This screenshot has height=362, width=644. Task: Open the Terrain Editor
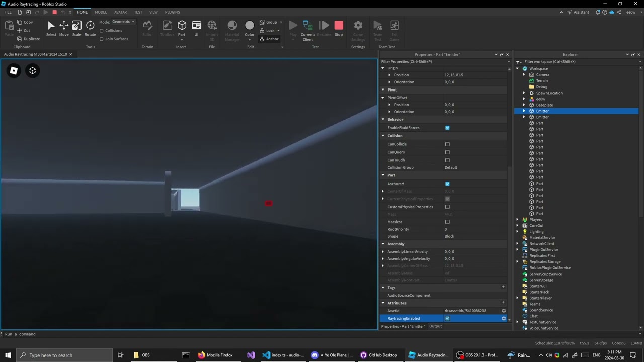tap(147, 28)
